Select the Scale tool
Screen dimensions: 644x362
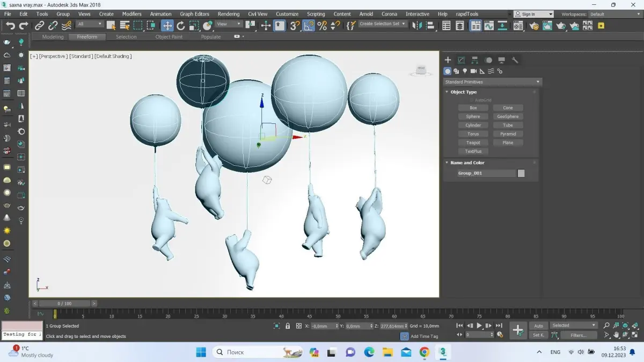coord(194,25)
